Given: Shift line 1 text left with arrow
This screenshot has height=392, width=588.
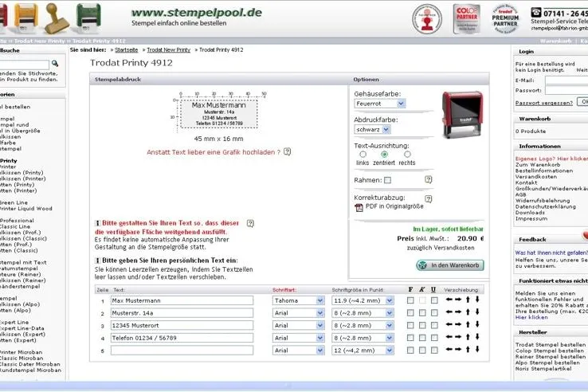Looking at the screenshot, I should 449,300.
